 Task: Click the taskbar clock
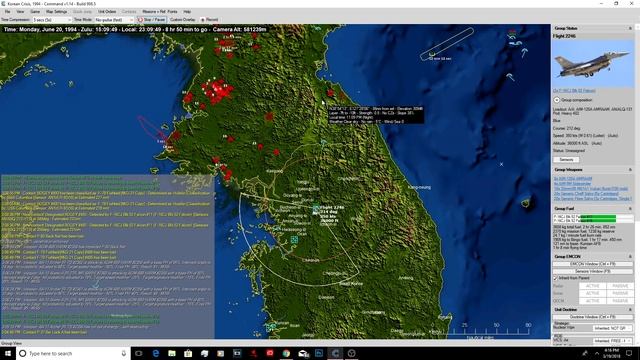click(611, 353)
